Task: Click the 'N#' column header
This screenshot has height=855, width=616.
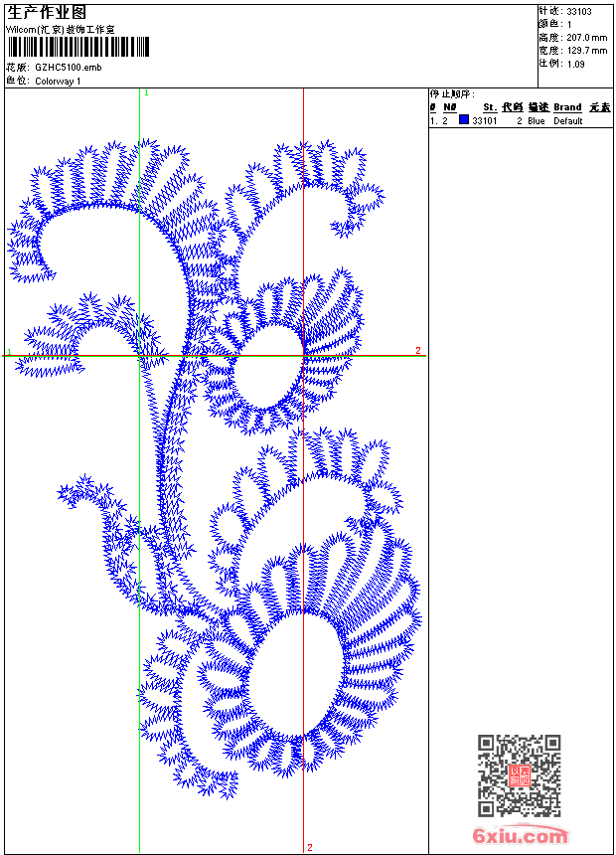Action: pos(450,107)
